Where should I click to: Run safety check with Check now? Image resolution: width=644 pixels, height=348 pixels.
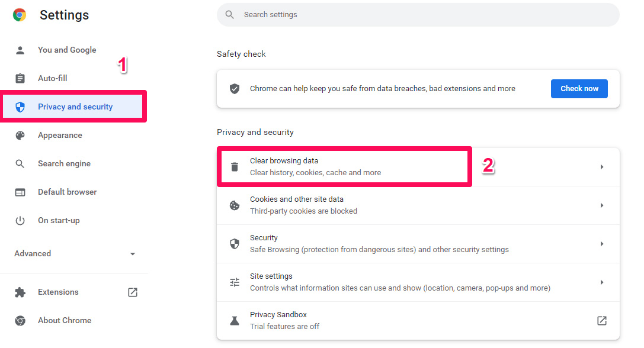point(579,88)
